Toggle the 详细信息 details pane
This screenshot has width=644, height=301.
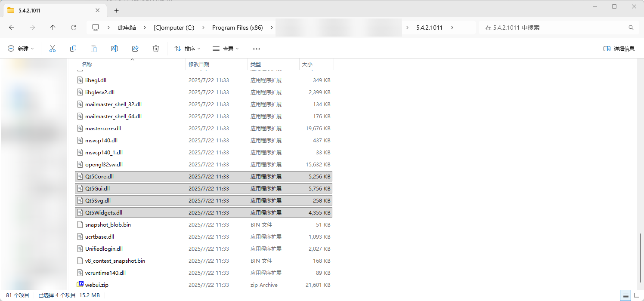point(619,49)
